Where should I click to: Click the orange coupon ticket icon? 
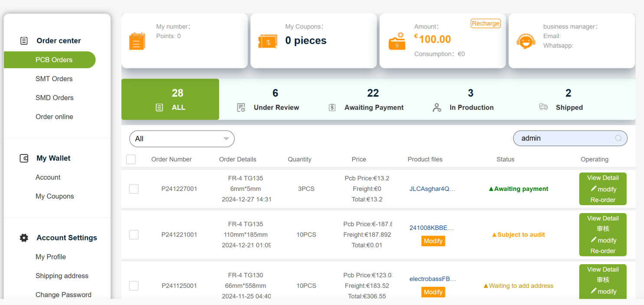268,42
